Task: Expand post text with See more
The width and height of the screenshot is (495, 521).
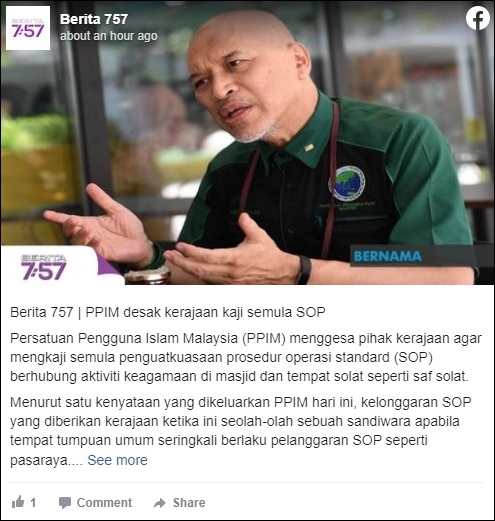Action: (117, 460)
